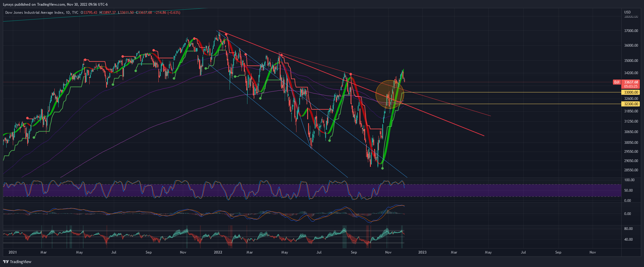The width and height of the screenshot is (644, 267).
Task: Click the 2021 label on time axis
Action: click(13, 252)
